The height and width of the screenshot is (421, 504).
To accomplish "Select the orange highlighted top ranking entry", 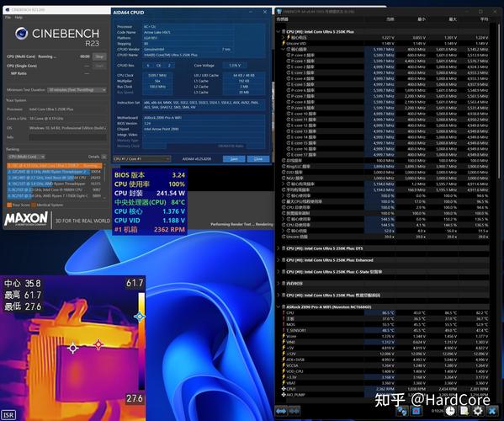I will [x=55, y=166].
